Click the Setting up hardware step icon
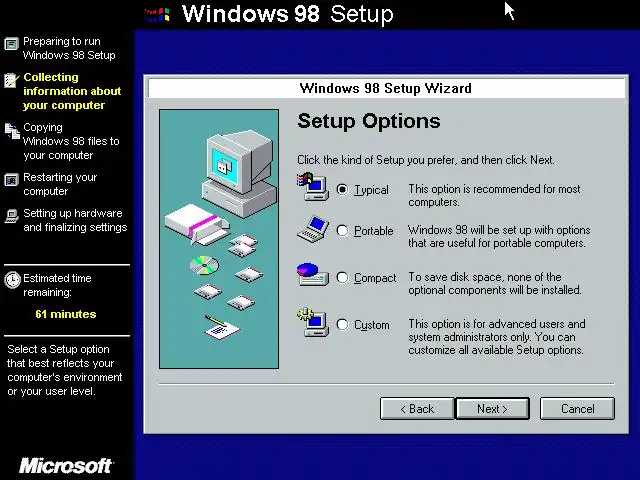This screenshot has width=640, height=480. pos(11,216)
